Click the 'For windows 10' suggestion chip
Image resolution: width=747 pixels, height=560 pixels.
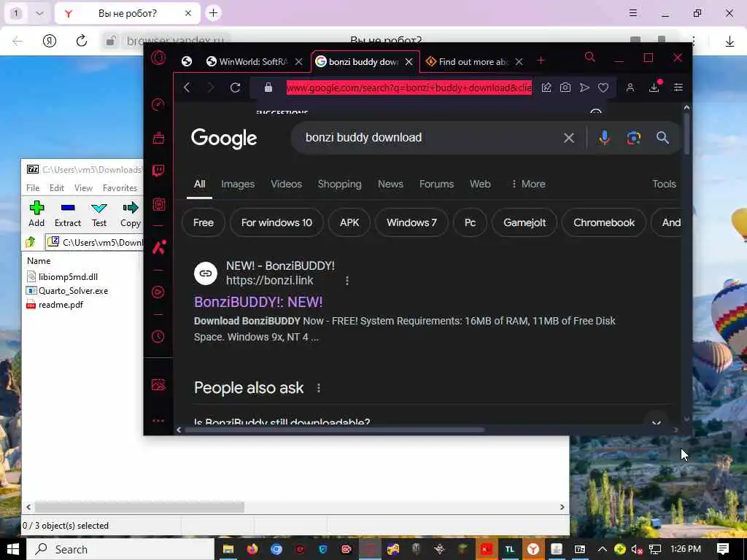pyautogui.click(x=276, y=222)
